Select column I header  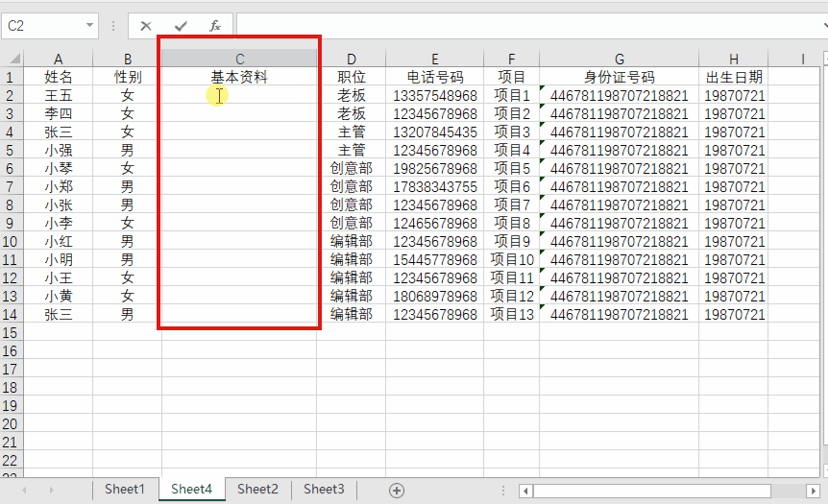(x=802, y=59)
